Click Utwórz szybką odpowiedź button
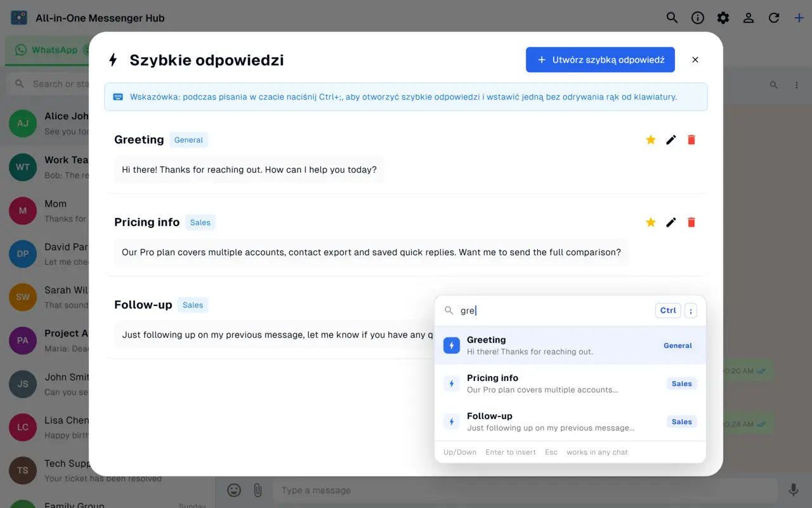Viewport: 812px width, 508px height. click(600, 60)
